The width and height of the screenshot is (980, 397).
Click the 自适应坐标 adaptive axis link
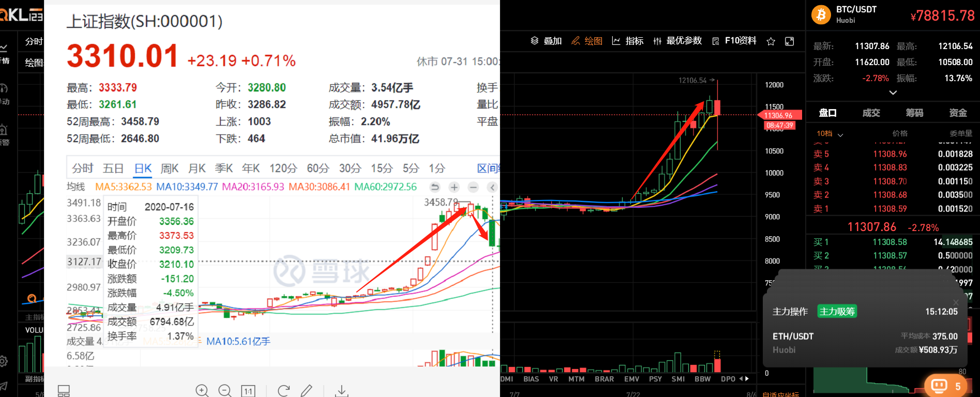780,394
